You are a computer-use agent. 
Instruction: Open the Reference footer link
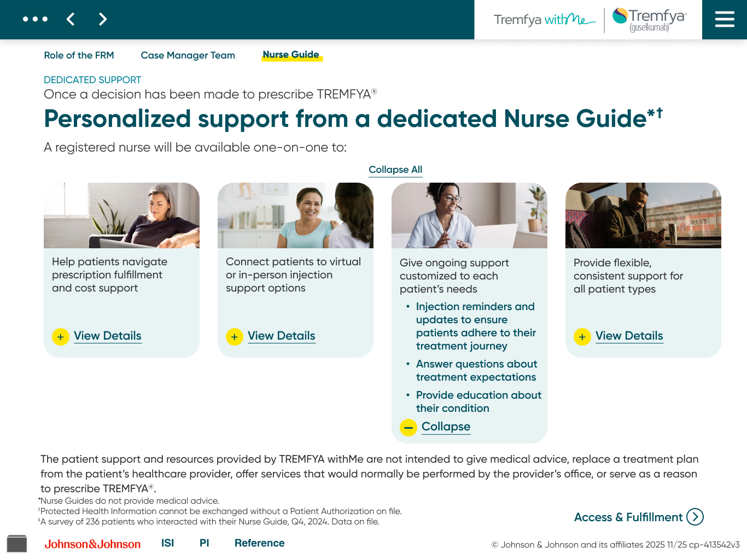coord(260,543)
